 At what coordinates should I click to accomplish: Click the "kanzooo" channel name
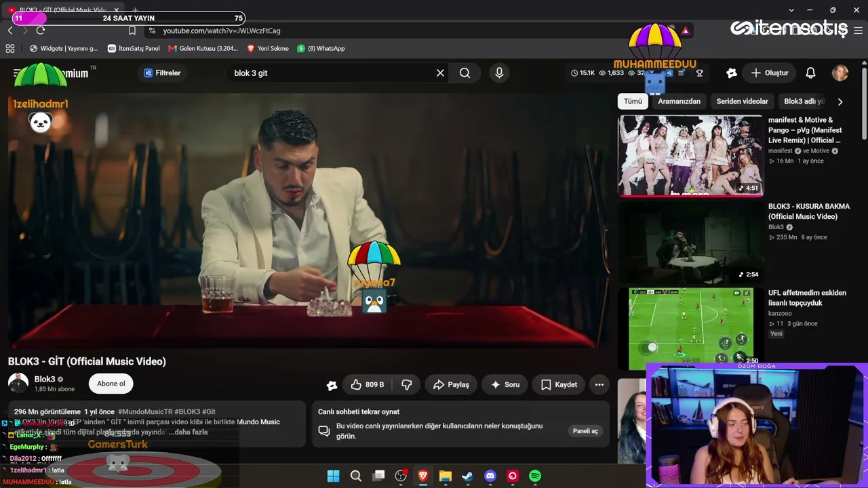coord(780,314)
